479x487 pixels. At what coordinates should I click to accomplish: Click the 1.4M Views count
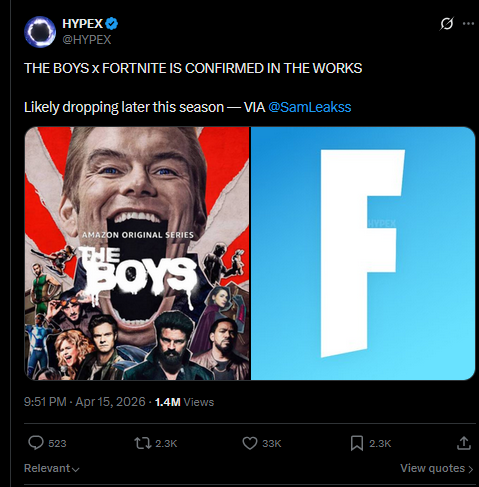pos(184,402)
